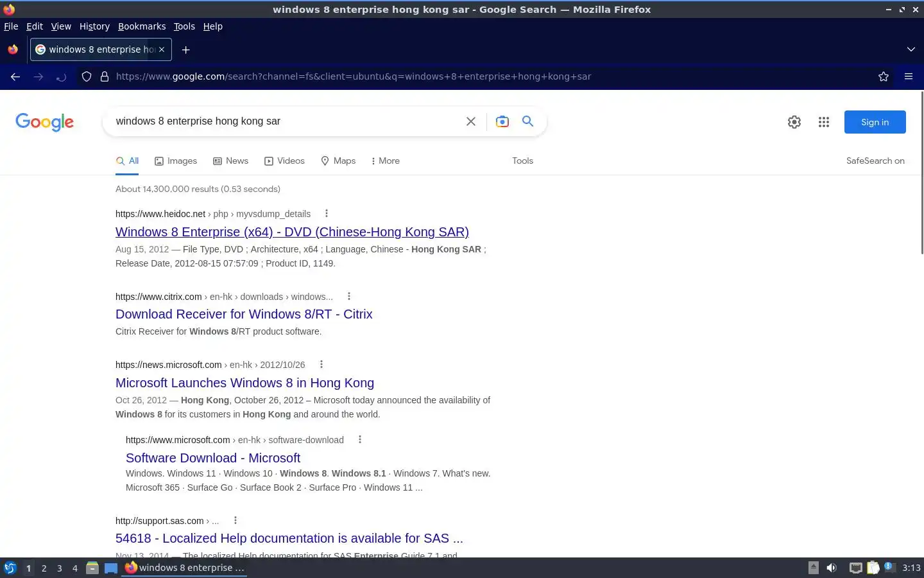Image resolution: width=924 pixels, height=578 pixels.
Task: Submit search with the magnifier icon
Action: click(527, 121)
